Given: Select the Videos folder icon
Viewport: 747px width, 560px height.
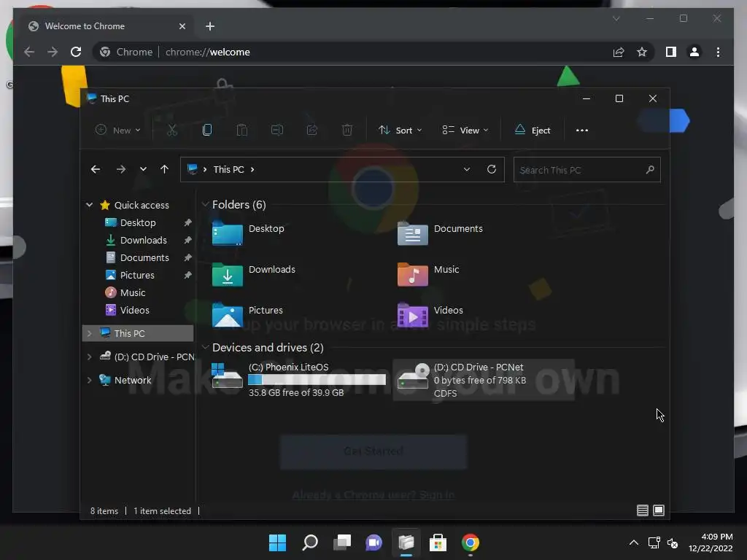Looking at the screenshot, I should tap(413, 316).
